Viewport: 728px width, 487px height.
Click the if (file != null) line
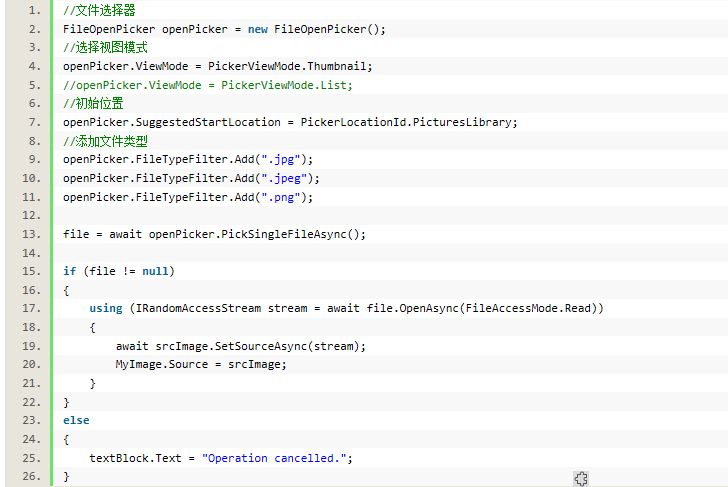119,271
